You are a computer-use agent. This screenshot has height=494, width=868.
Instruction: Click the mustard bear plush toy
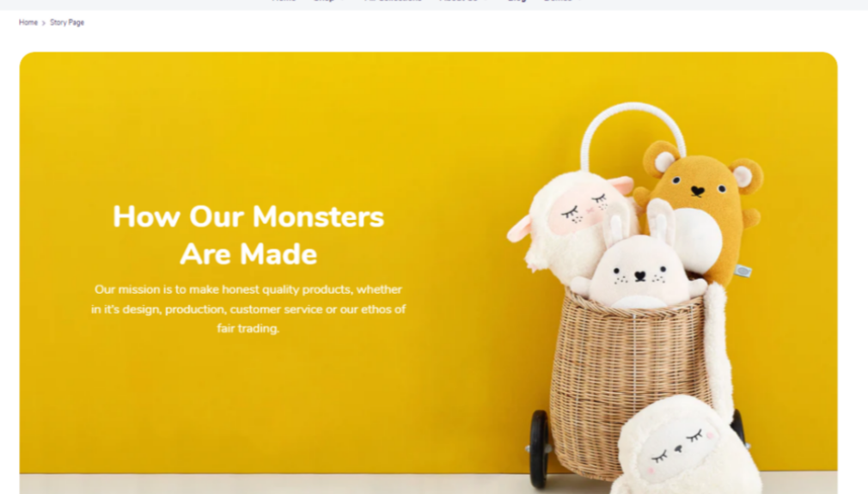pyautogui.click(x=700, y=204)
